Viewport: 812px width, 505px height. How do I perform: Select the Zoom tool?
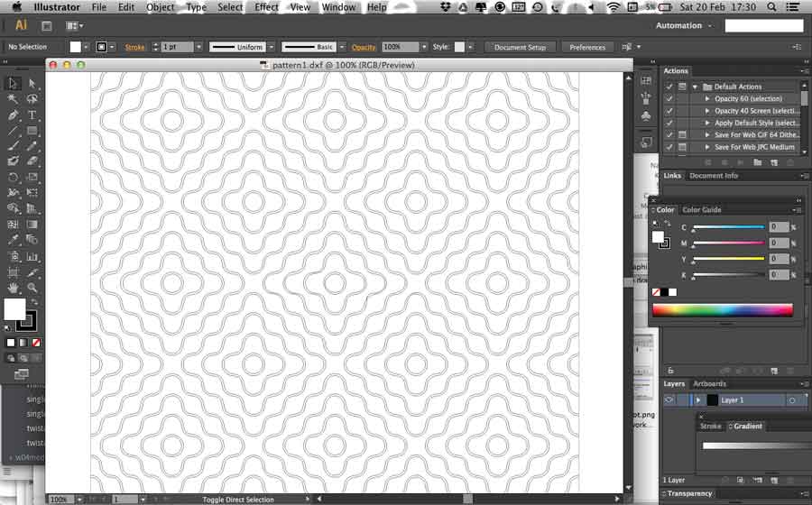pyautogui.click(x=32, y=287)
